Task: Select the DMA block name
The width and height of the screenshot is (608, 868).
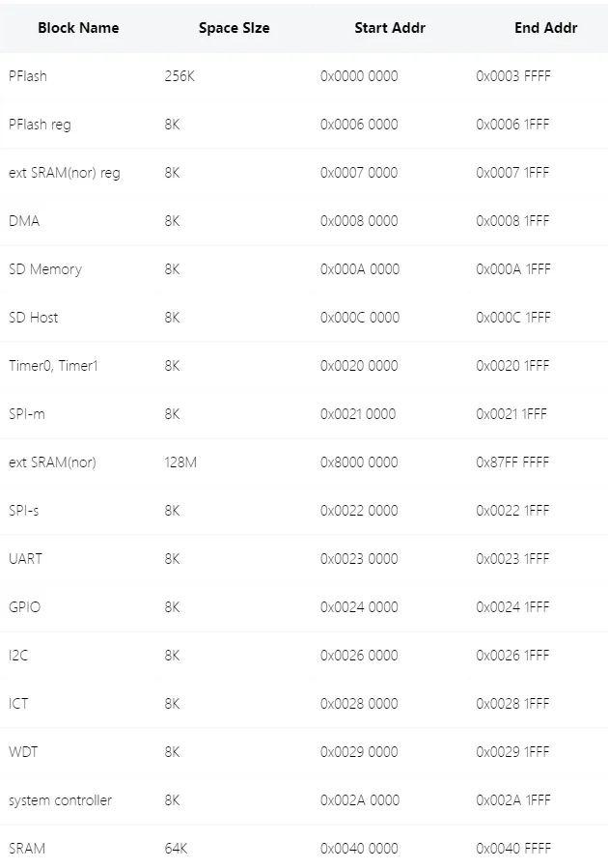Action: point(23,221)
